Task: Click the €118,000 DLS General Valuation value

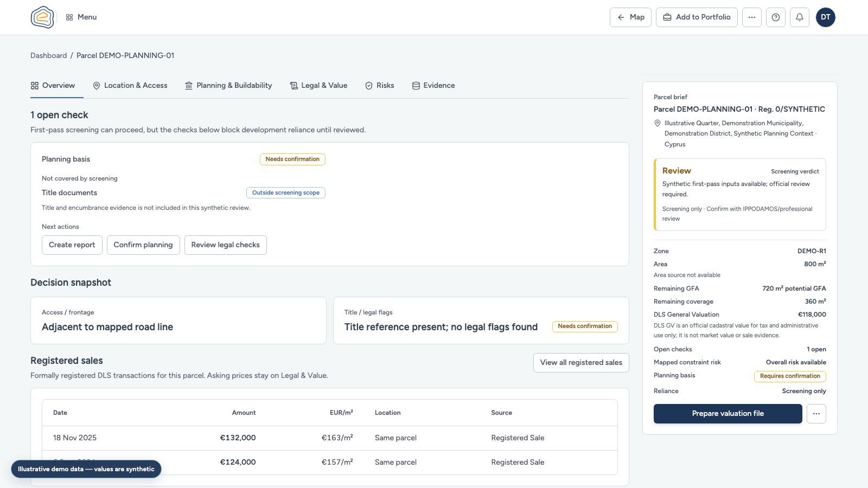Action: pos(812,315)
